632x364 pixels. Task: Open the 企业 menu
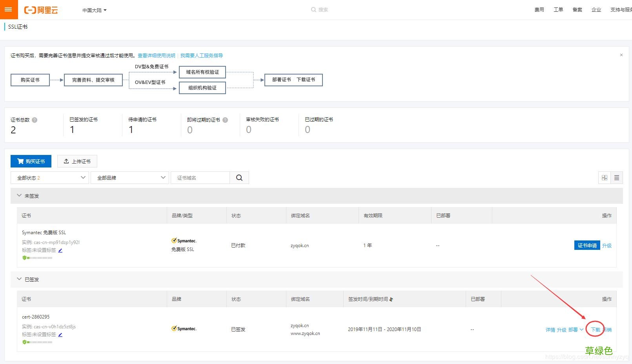click(x=596, y=10)
